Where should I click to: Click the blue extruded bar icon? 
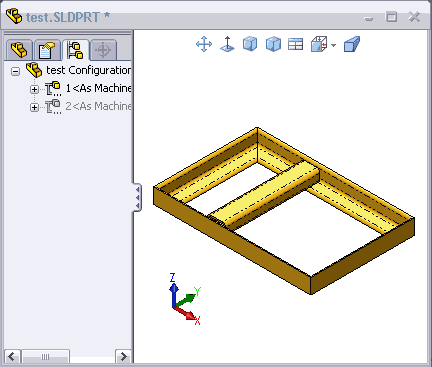click(x=352, y=44)
